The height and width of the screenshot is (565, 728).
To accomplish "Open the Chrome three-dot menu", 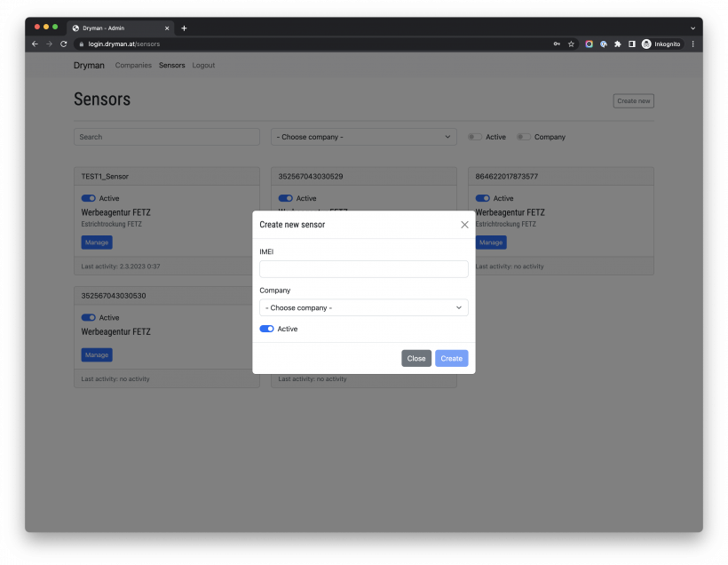I will (692, 44).
